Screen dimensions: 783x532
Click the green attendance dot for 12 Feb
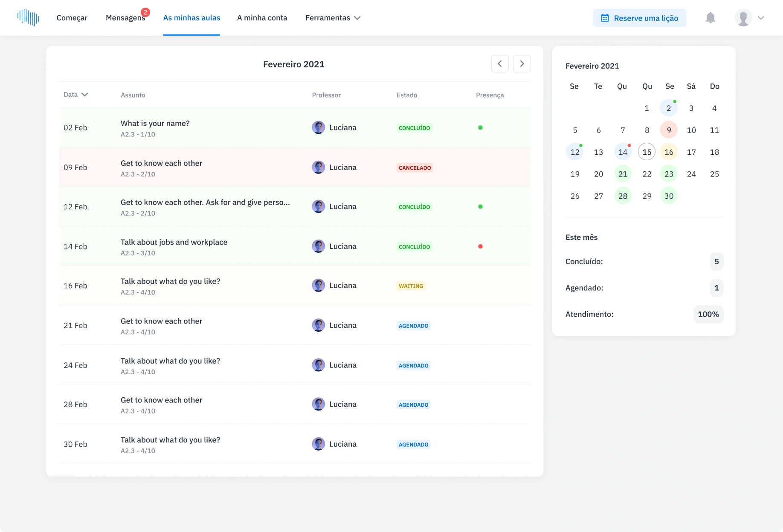480,207
